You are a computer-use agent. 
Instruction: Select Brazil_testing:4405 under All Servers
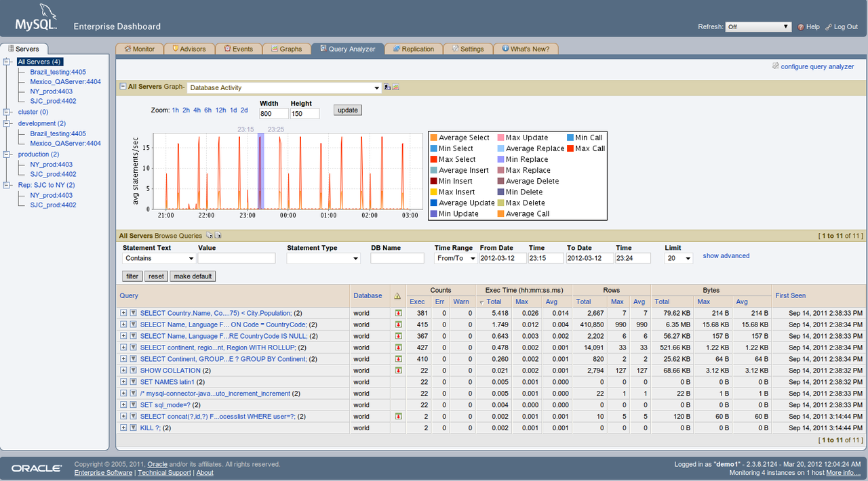[x=58, y=72]
